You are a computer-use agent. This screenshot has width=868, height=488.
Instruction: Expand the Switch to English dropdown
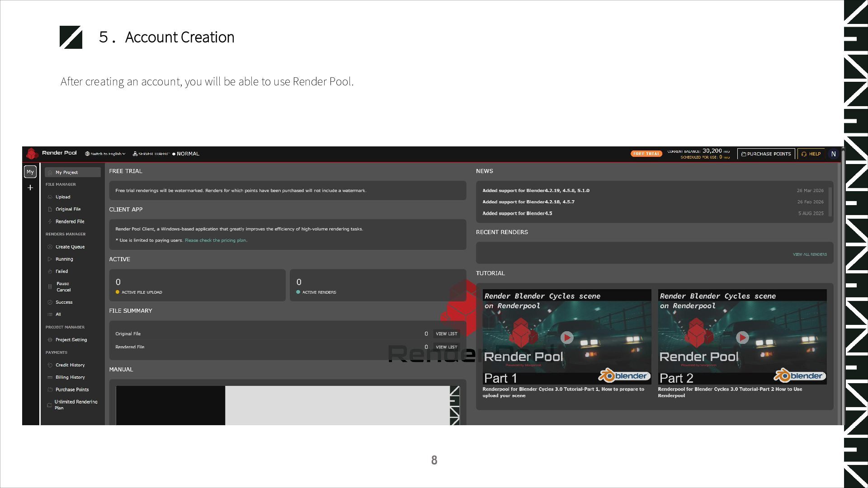(105, 154)
